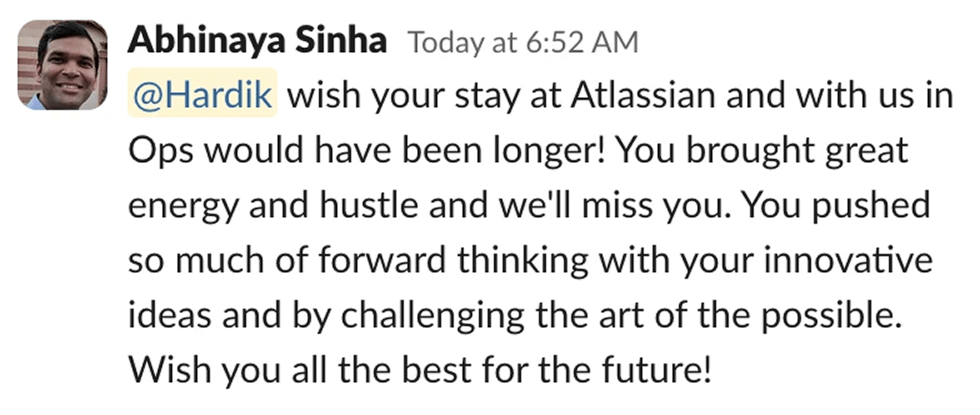Open the Abhinaya Sinha sender name
Viewport: 980px width, 415px height.
coord(257,42)
